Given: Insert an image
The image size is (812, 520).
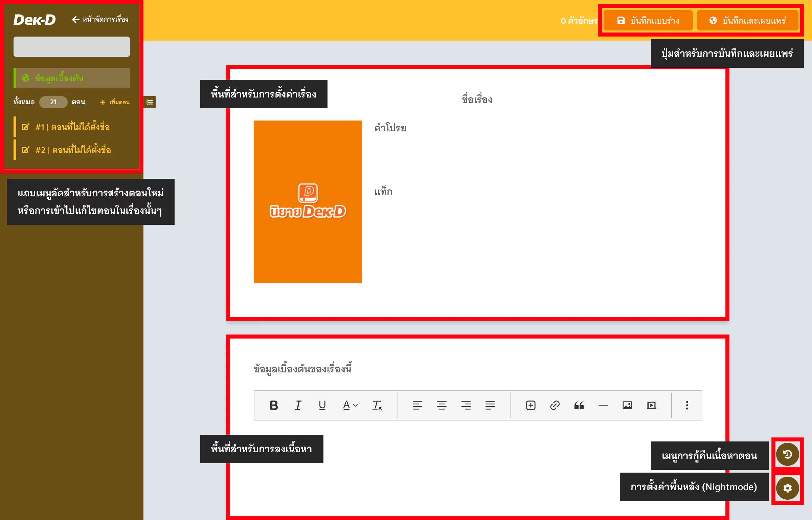Looking at the screenshot, I should tap(627, 405).
